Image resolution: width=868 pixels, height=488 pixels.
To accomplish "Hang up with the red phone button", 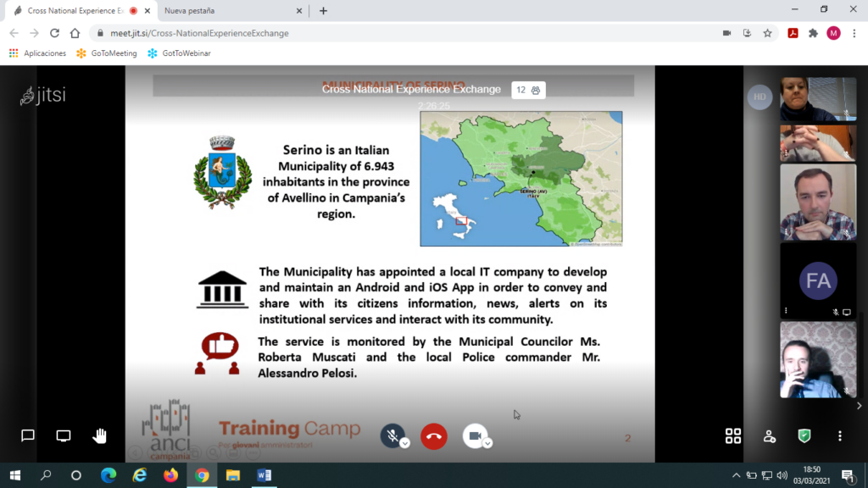I will [434, 436].
